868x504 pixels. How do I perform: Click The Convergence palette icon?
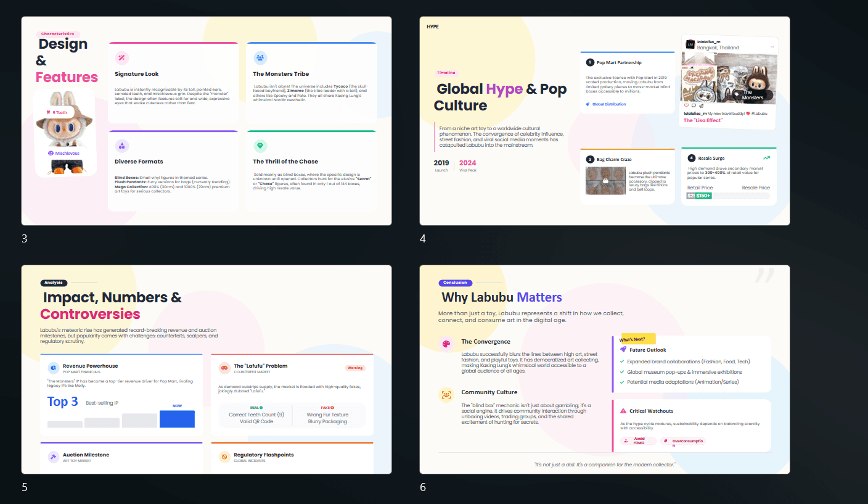446,344
